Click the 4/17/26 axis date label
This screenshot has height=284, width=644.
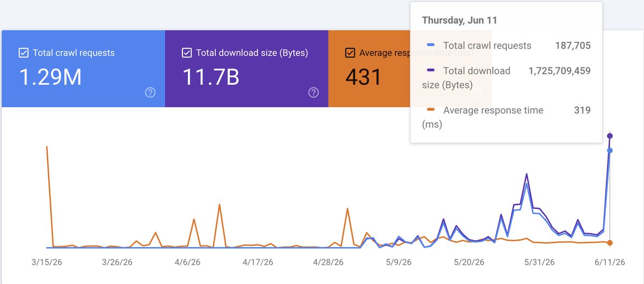(x=258, y=263)
